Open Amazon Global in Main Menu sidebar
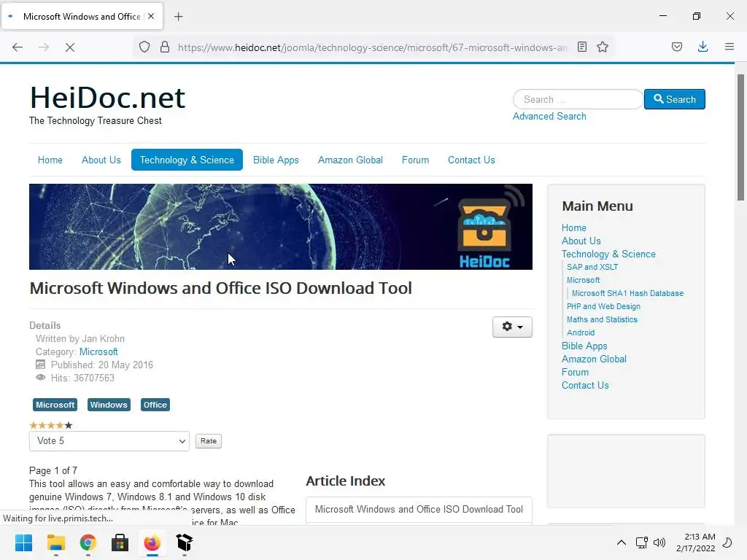747x560 pixels. pos(594,359)
